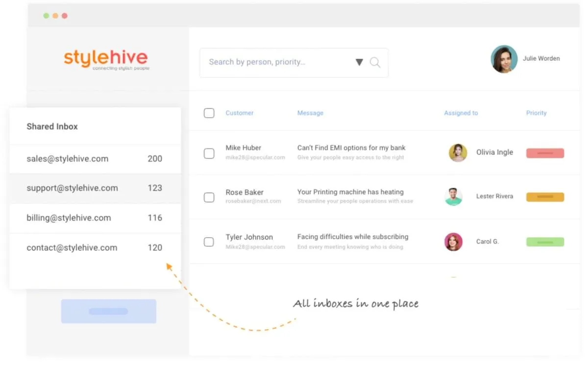The width and height of the screenshot is (588, 367).
Task: Open the sales@stylehive.com inbox
Action: point(95,159)
